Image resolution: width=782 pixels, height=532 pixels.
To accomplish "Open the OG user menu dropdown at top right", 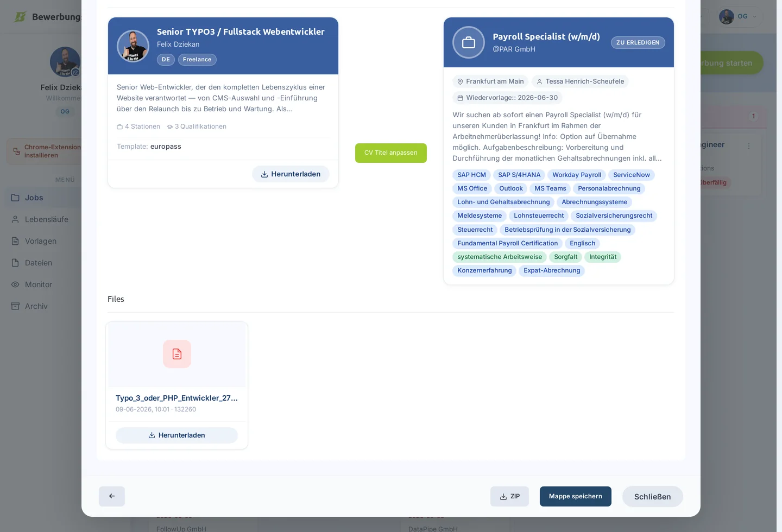I will tap(741, 16).
